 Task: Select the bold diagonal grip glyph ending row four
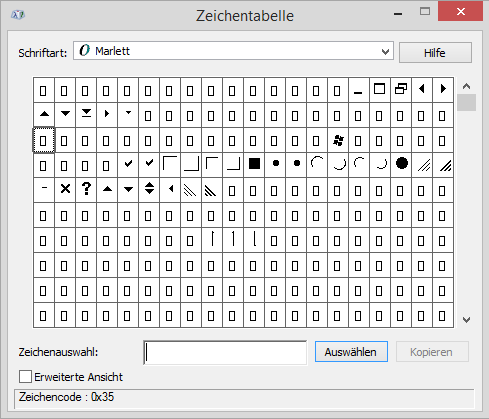point(442,166)
